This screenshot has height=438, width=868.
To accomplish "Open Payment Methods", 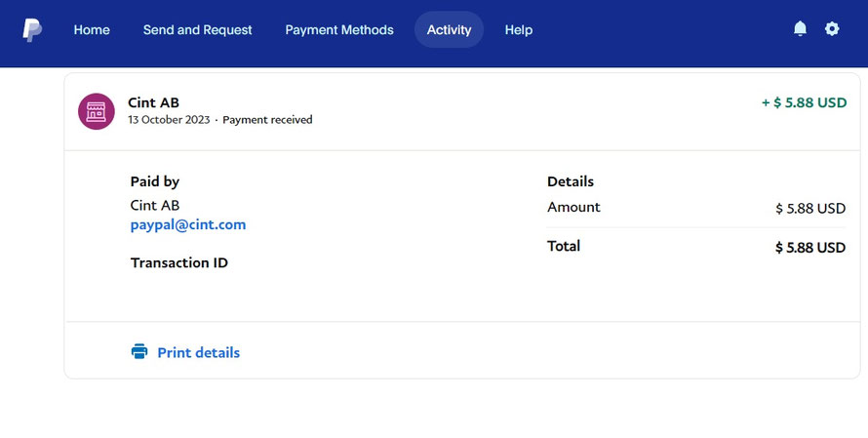I will [x=339, y=30].
